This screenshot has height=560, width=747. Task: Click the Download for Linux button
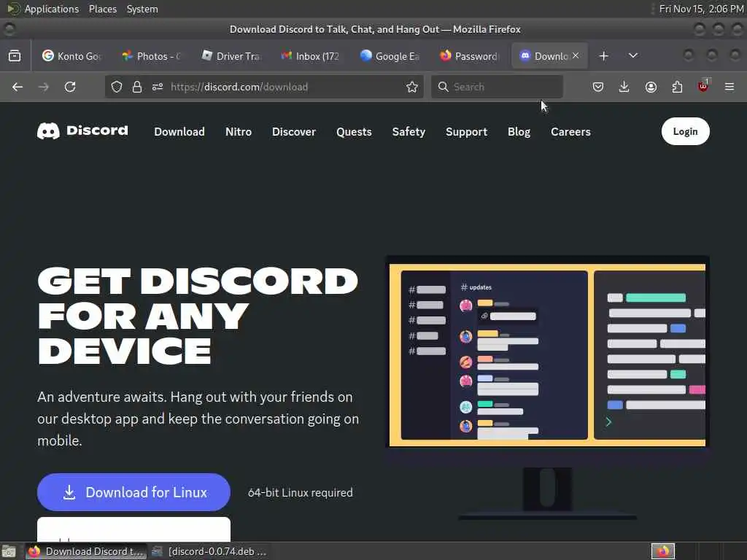tap(134, 492)
